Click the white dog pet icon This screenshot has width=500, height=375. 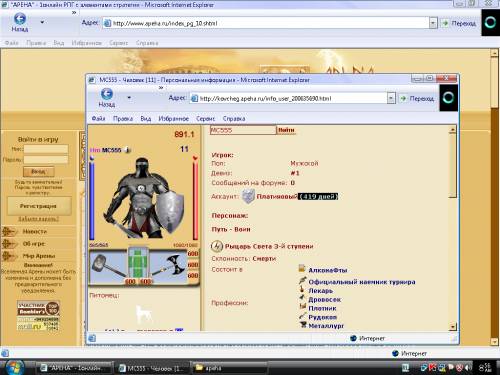point(143,314)
